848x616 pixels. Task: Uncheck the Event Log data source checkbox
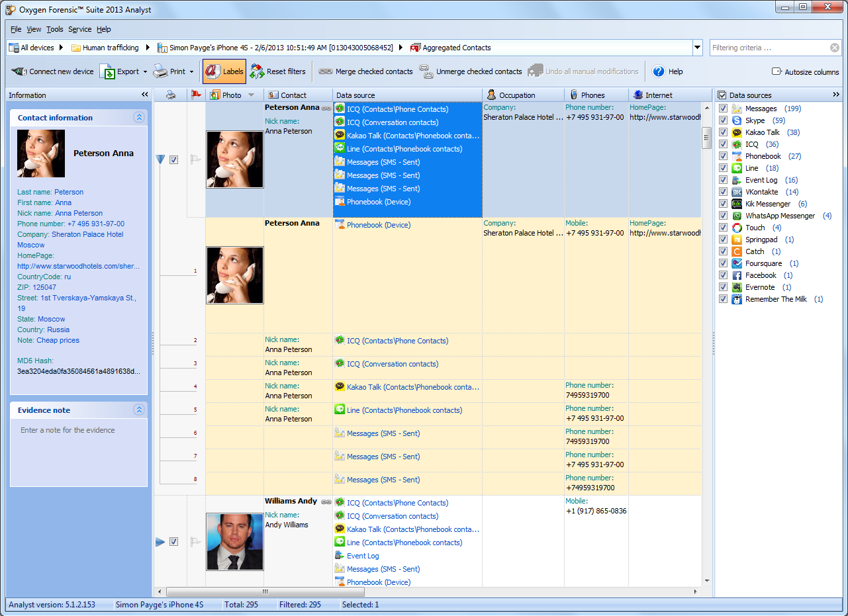pos(724,180)
